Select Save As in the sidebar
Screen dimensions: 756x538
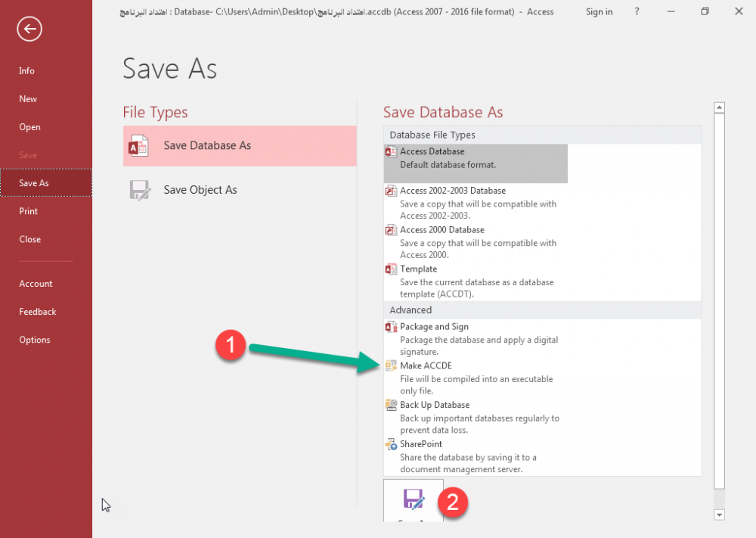[46, 183]
